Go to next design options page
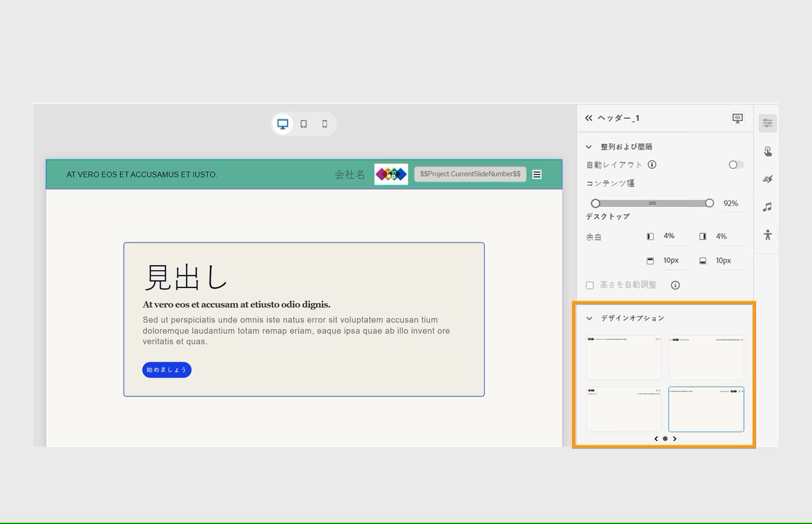The height and width of the screenshot is (524, 812). coord(674,439)
